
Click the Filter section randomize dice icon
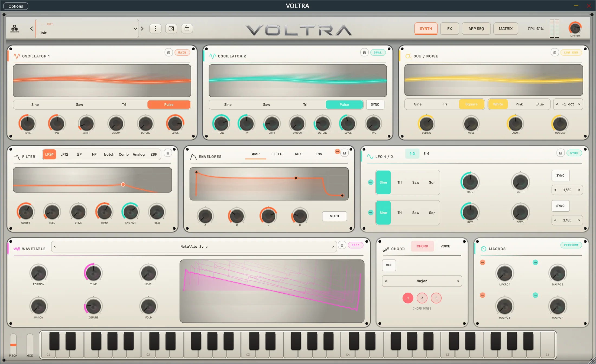point(168,153)
